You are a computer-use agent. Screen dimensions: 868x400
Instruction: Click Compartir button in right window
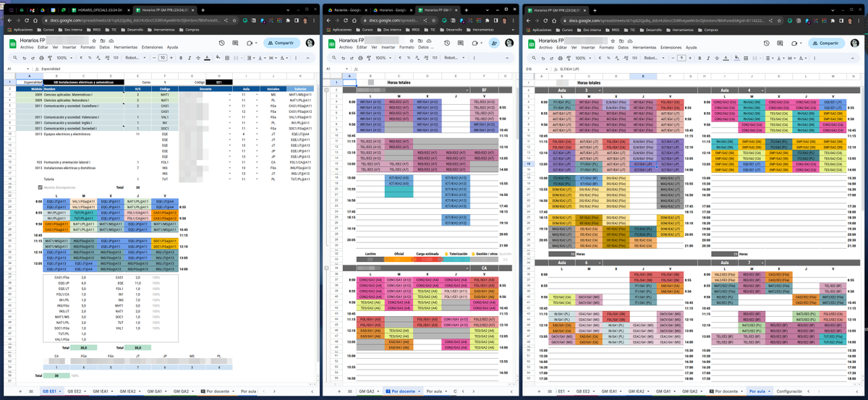click(826, 43)
